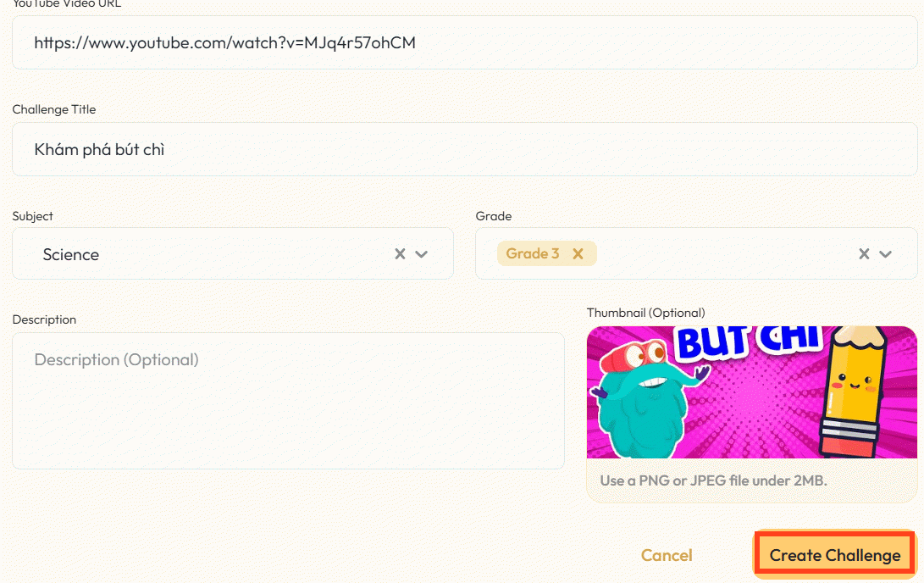Open the Grade dropdown chevron

click(x=886, y=254)
